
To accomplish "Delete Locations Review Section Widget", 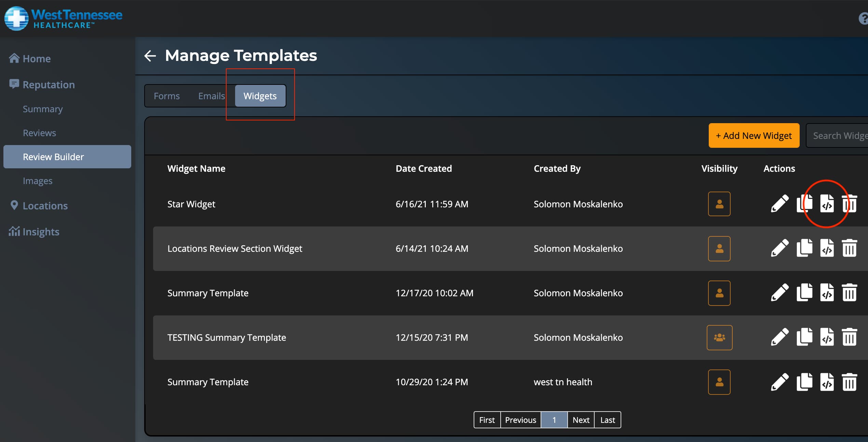I will (849, 248).
